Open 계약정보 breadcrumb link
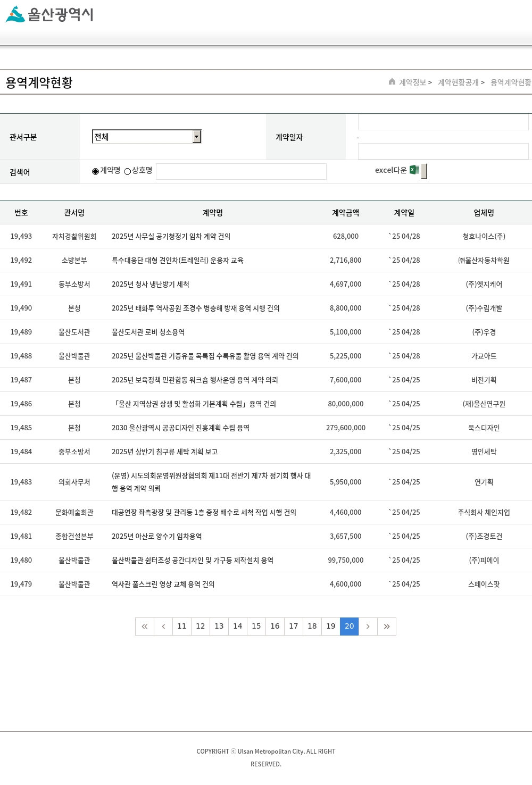 point(413,82)
